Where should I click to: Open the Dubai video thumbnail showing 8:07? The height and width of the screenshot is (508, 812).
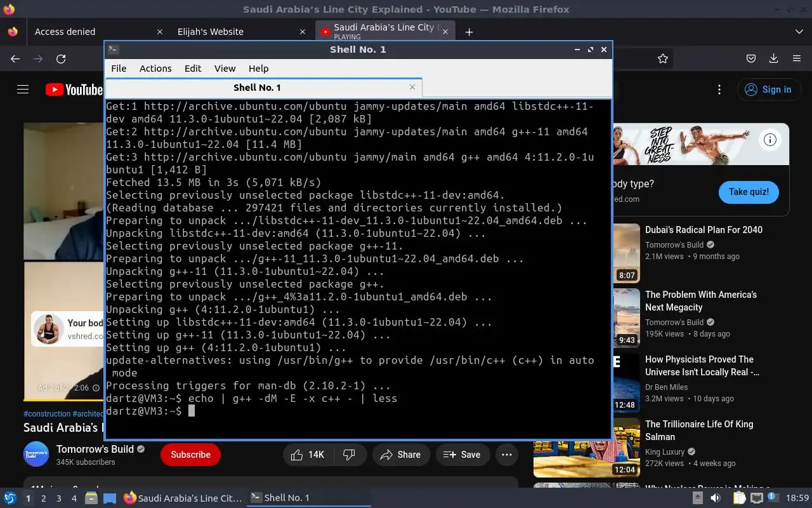click(x=626, y=253)
